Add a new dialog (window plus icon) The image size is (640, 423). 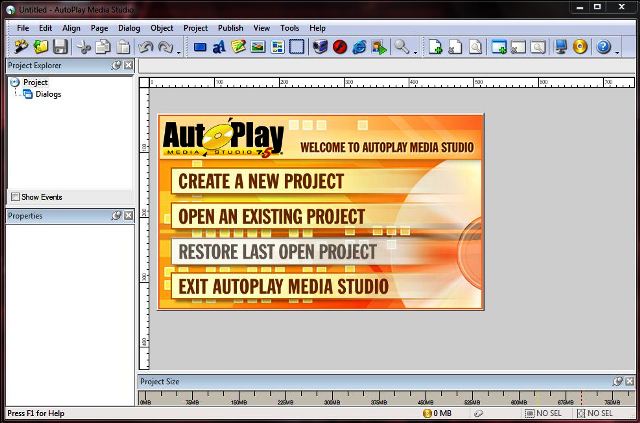[x=499, y=47]
